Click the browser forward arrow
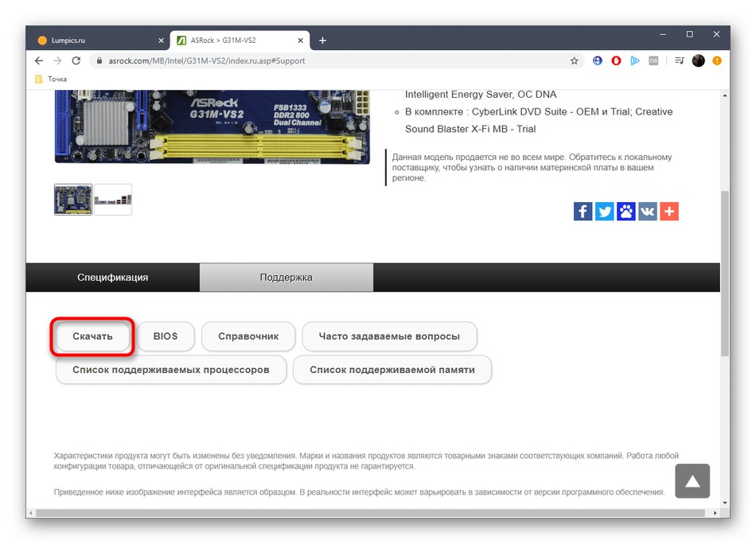 tap(57, 60)
